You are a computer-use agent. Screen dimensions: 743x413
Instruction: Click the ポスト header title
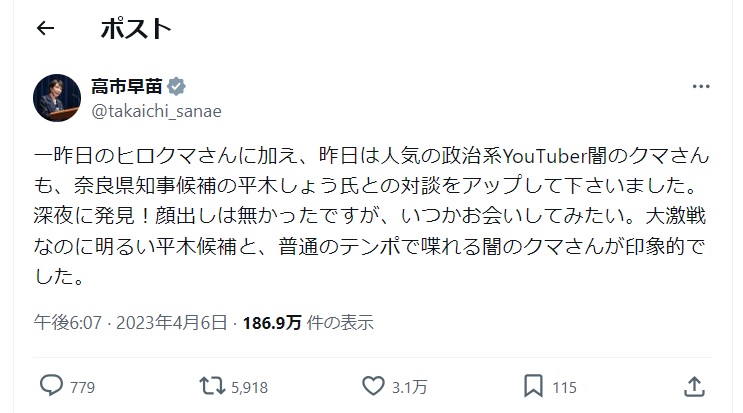(135, 29)
